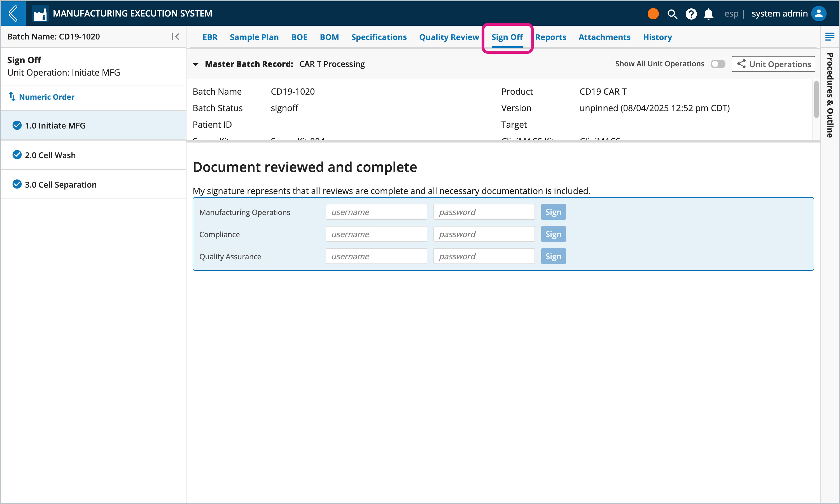Collapse the Master Batch Record section
Screen dimensions: 840x504
pyautogui.click(x=195, y=64)
